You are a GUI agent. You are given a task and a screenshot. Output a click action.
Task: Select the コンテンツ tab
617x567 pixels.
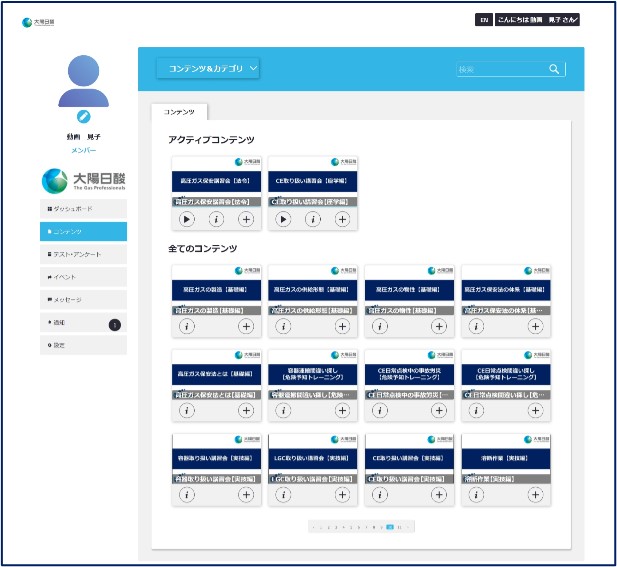click(179, 112)
